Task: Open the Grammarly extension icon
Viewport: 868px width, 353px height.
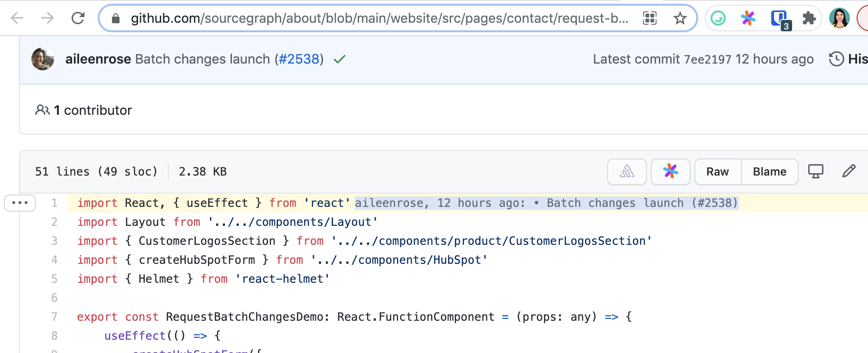Action: pyautogui.click(x=718, y=19)
